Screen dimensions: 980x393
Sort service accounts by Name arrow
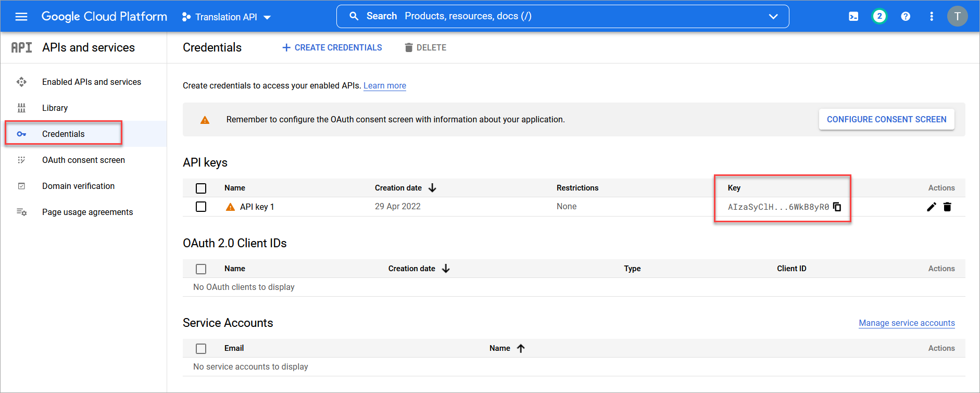521,348
